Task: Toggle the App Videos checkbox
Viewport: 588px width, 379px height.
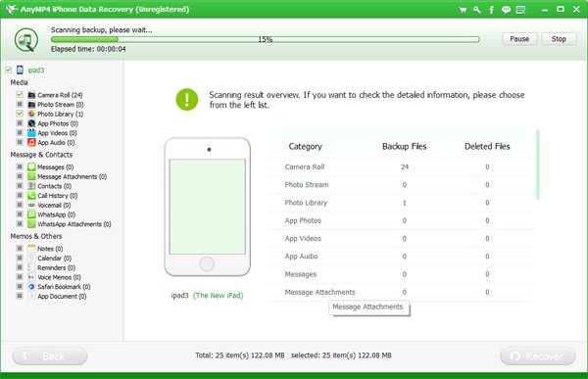Action: [x=20, y=132]
